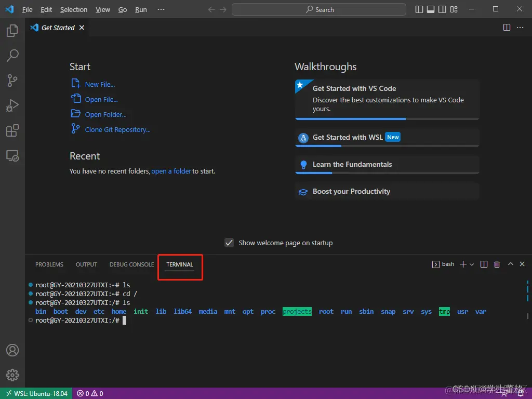Viewport: 532px width, 399px height.
Task: Kill terminal with trash icon
Action: [497, 264]
